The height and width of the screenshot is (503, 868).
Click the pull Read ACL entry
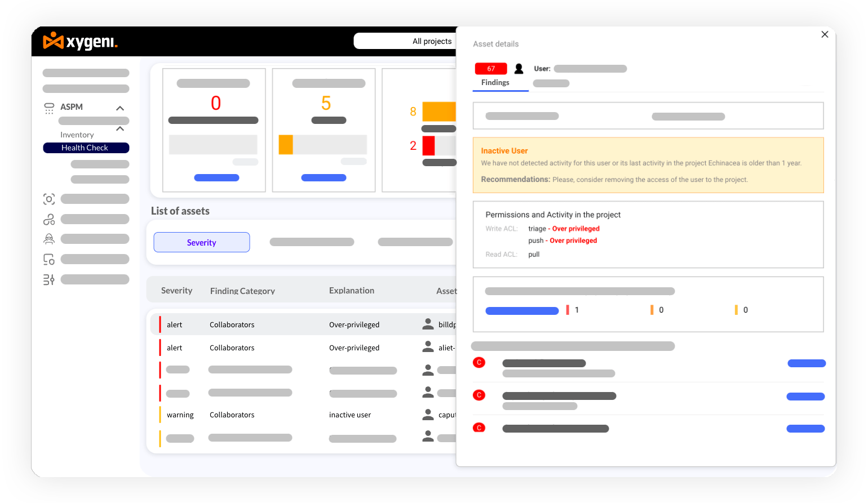[x=534, y=255]
